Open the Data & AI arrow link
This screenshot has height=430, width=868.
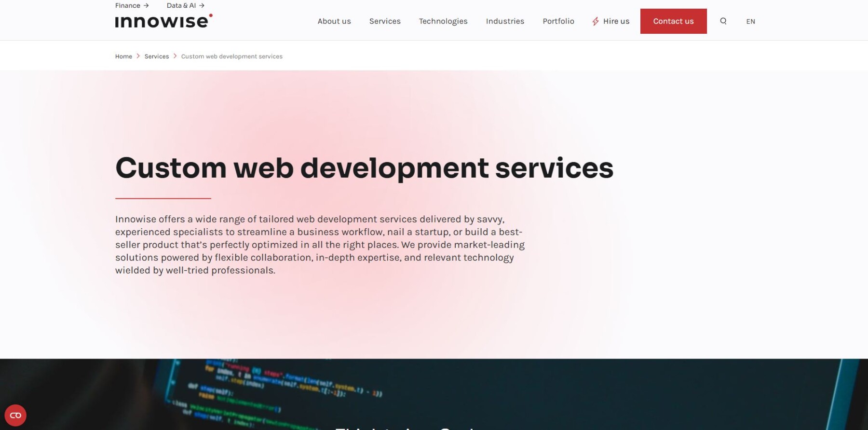pyautogui.click(x=186, y=5)
